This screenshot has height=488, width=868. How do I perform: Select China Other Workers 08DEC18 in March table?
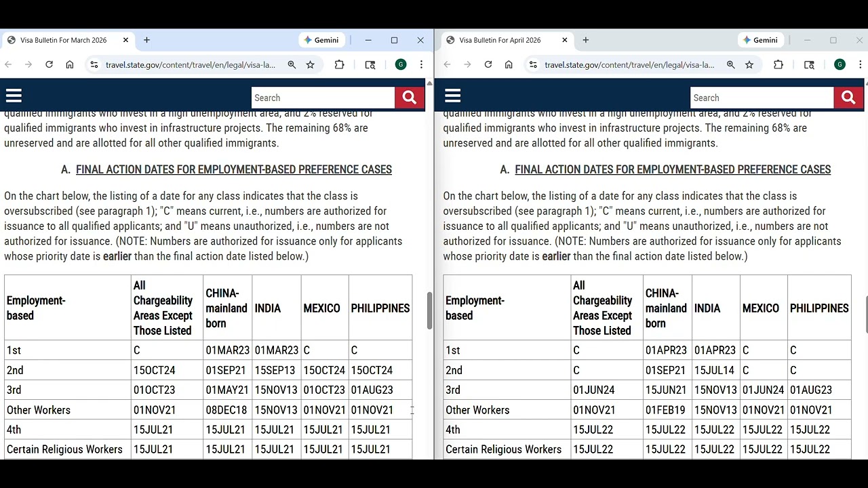(227, 410)
